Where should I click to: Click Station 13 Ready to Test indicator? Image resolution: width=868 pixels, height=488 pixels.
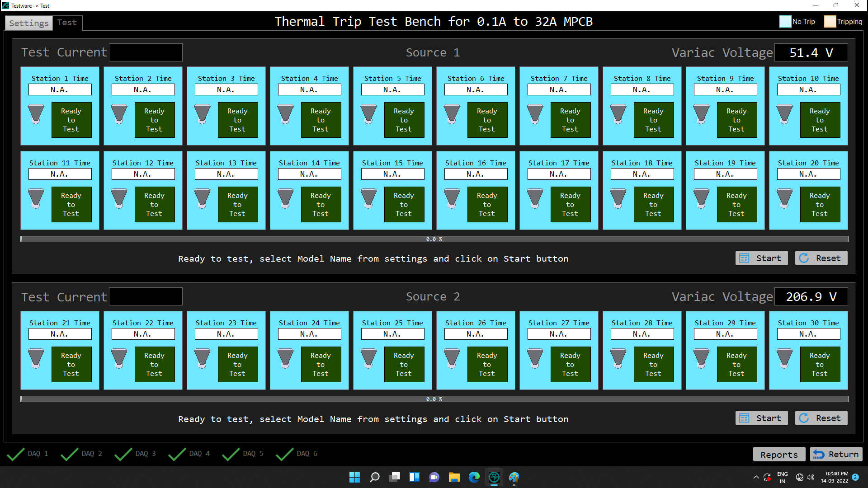pyautogui.click(x=237, y=205)
